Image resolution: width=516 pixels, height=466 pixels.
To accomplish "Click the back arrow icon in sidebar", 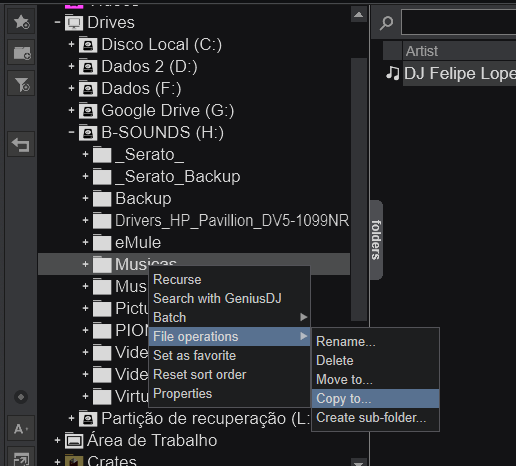I will pyautogui.click(x=21, y=145).
